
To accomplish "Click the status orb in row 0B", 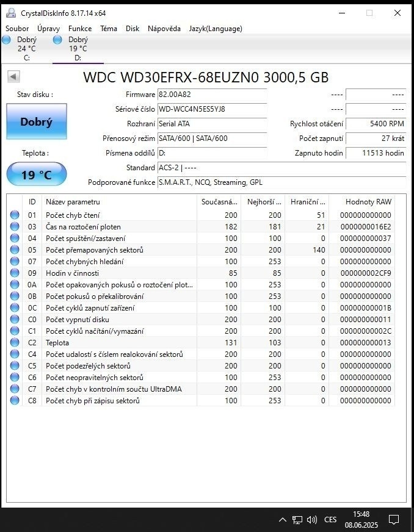I will [15, 296].
